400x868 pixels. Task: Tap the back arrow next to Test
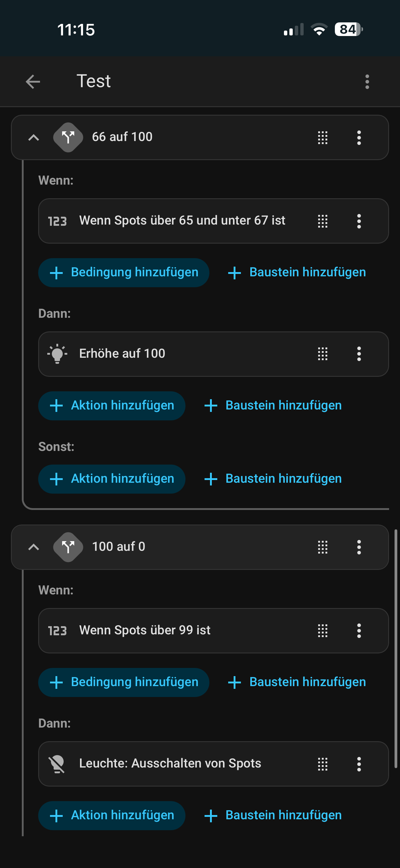[33, 81]
